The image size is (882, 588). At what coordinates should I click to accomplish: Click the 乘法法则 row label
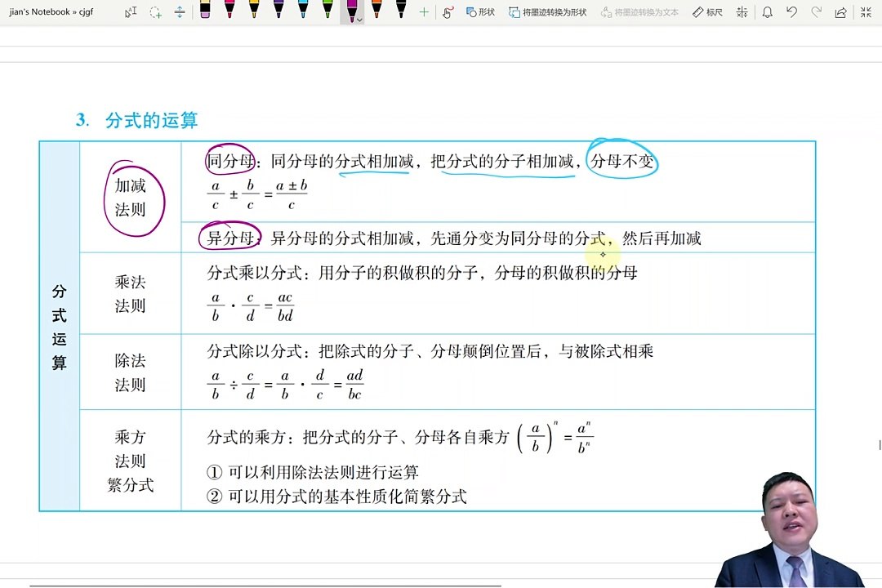[130, 294]
